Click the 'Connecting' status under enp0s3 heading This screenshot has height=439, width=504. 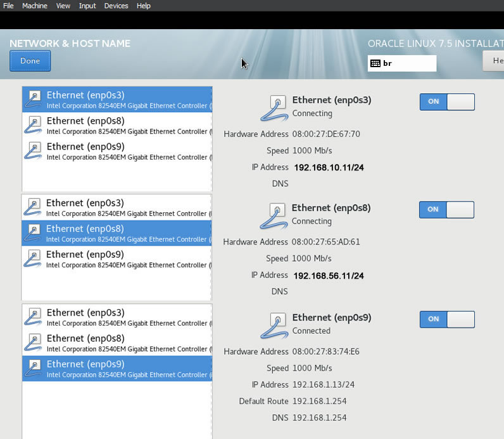(312, 113)
